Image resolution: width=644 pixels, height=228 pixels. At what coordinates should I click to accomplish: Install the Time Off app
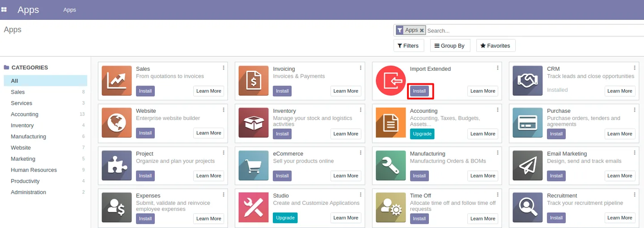tap(419, 219)
